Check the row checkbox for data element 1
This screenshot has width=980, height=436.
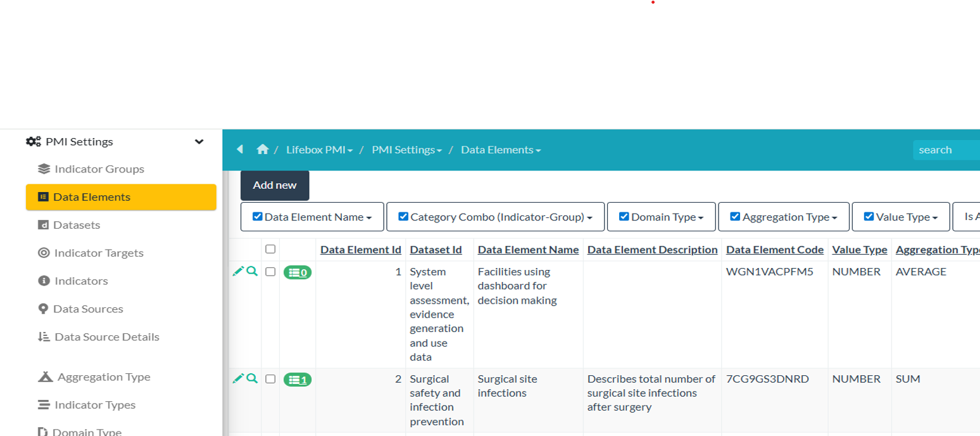click(x=270, y=272)
